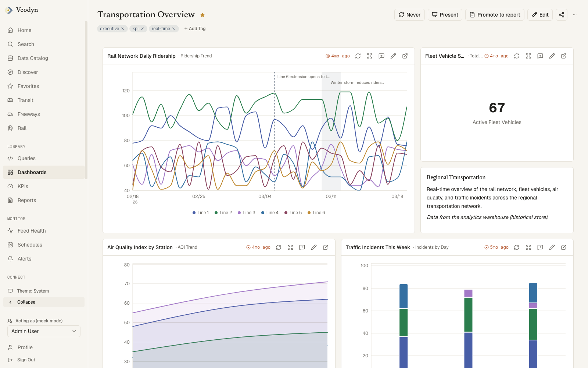
Task: Open Reports in the Library
Action: [44, 200]
